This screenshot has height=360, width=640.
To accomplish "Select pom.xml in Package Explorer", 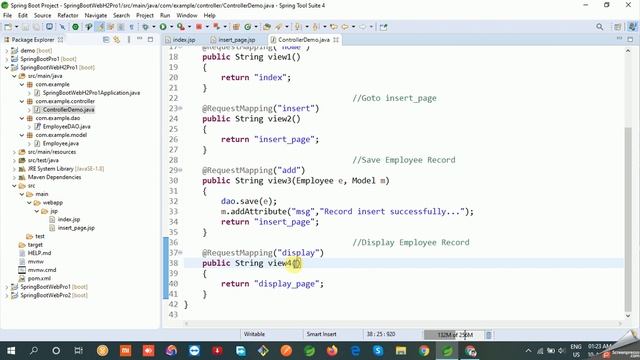I will [x=39, y=278].
